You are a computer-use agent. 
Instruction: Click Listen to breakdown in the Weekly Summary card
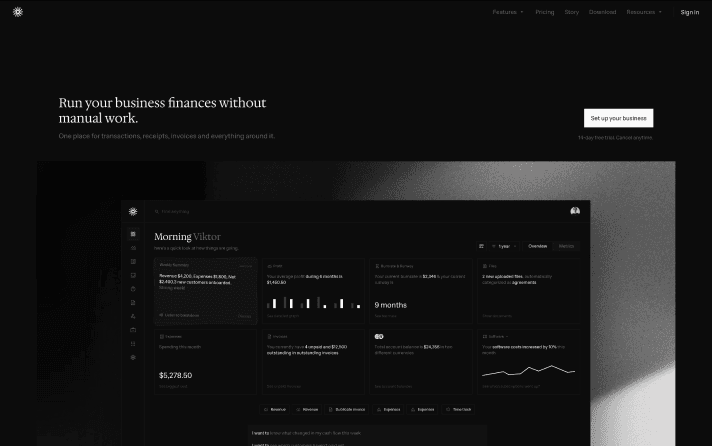click(x=179, y=315)
